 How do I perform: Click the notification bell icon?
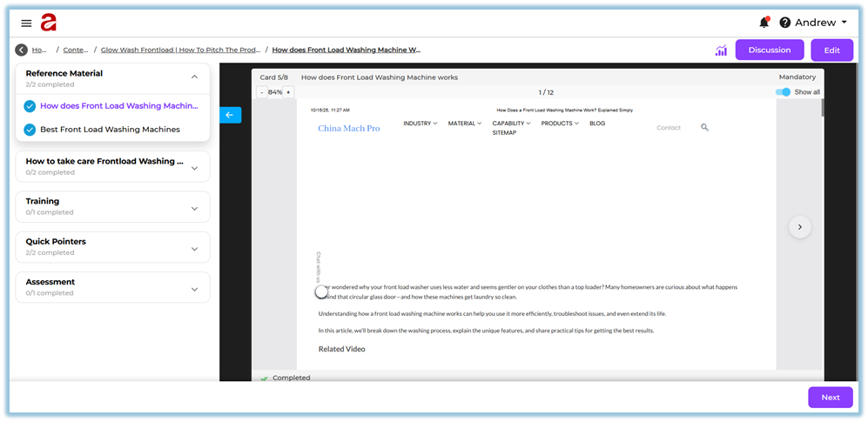point(764,23)
